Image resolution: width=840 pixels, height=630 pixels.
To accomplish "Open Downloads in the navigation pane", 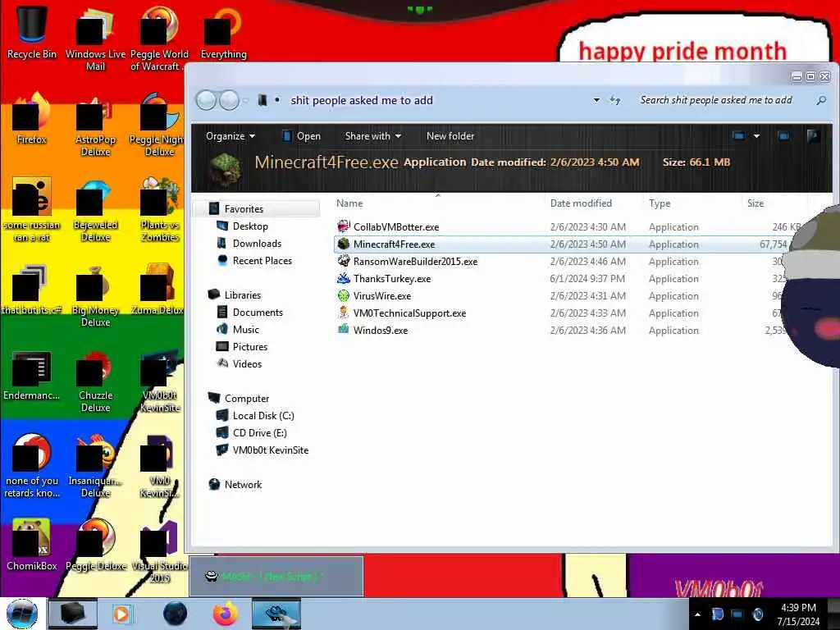I will pos(257,243).
